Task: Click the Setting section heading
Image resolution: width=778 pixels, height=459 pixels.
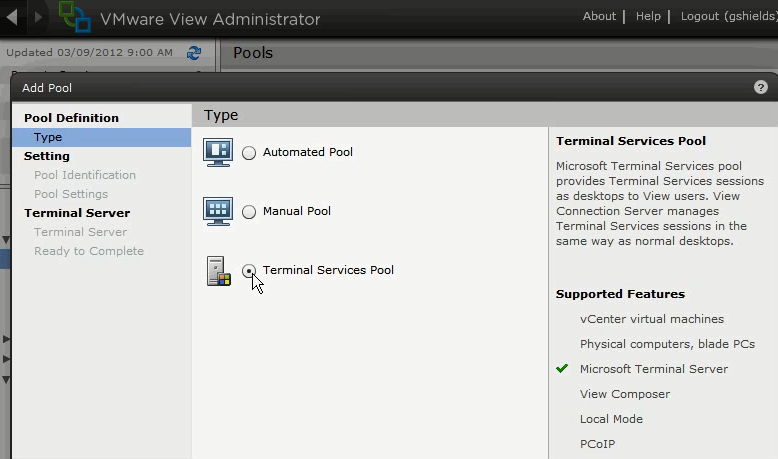Action: pyautogui.click(x=47, y=156)
